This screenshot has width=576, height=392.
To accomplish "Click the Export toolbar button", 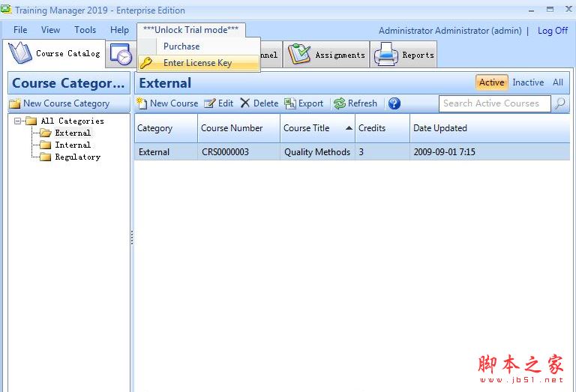I will (304, 103).
